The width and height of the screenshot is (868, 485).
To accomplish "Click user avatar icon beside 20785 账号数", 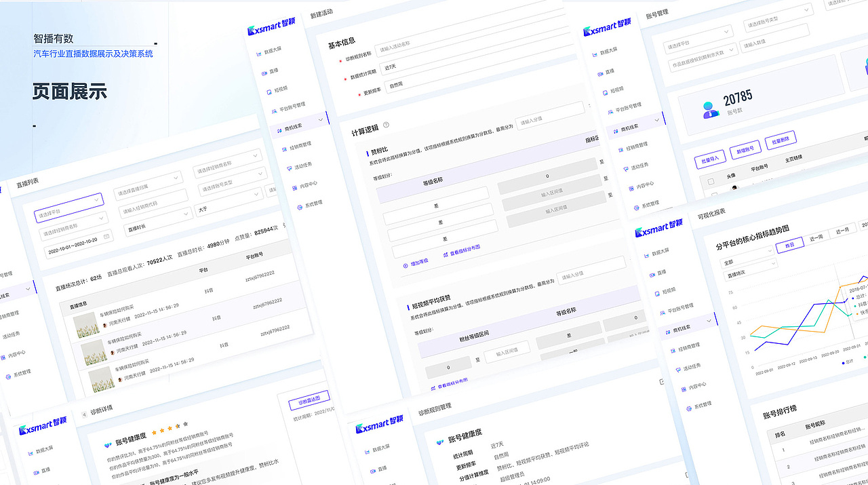I will (x=710, y=109).
